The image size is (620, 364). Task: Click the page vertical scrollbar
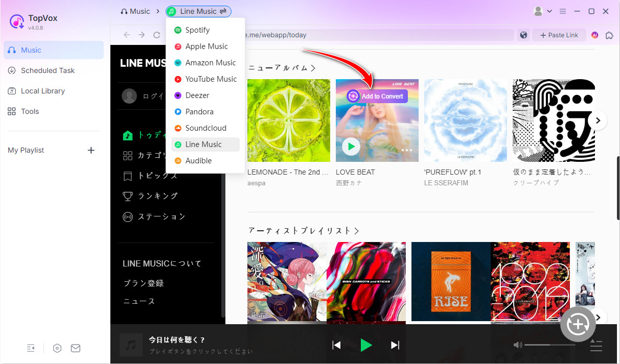[x=617, y=188]
